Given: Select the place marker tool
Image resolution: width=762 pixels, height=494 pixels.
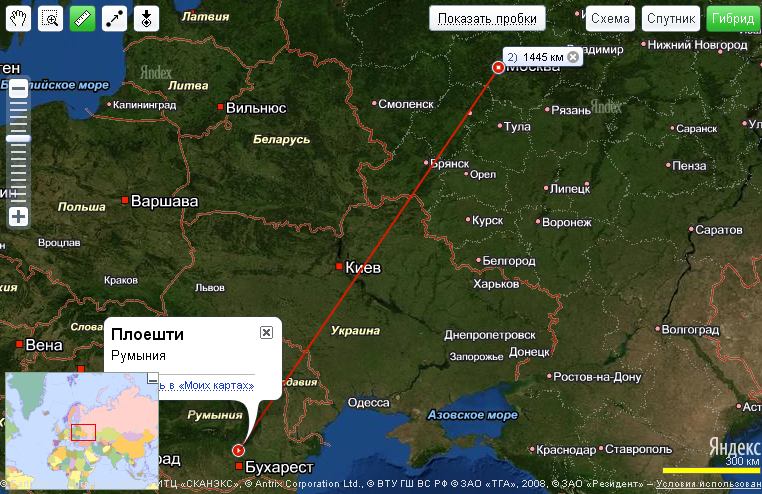Looking at the screenshot, I should (x=146, y=18).
